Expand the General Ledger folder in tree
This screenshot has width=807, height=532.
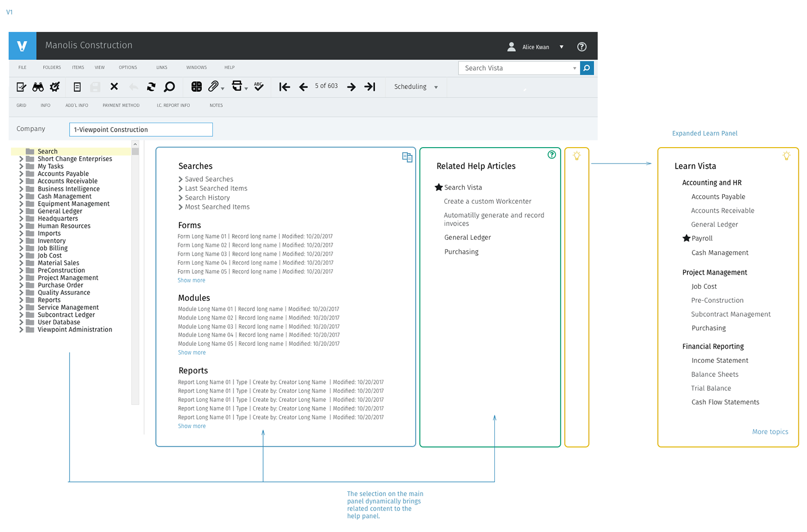(21, 211)
